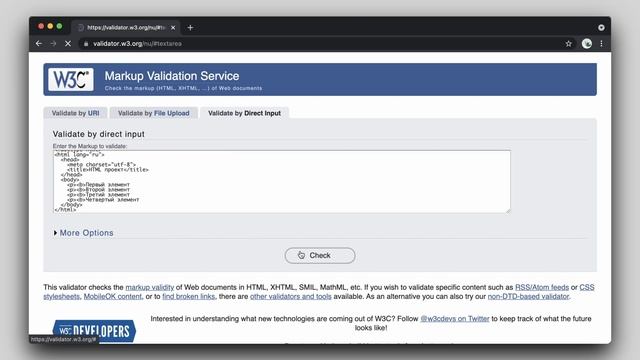This screenshot has height=360, width=640.
Task: Stop page loading with the X icon
Action: [68, 44]
